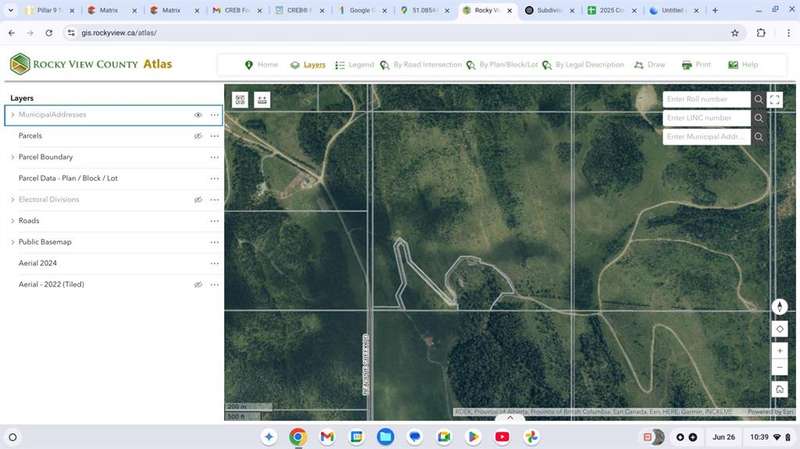
Task: Expand the Public Basemap layer group
Action: click(13, 242)
